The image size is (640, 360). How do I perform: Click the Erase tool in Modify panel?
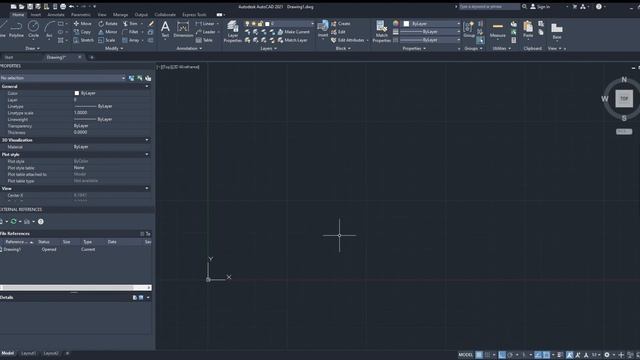click(x=151, y=24)
